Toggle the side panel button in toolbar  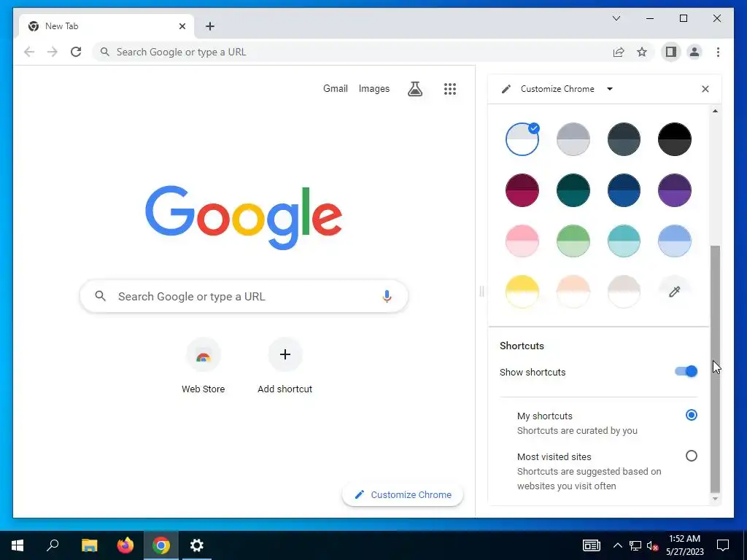[x=671, y=52]
